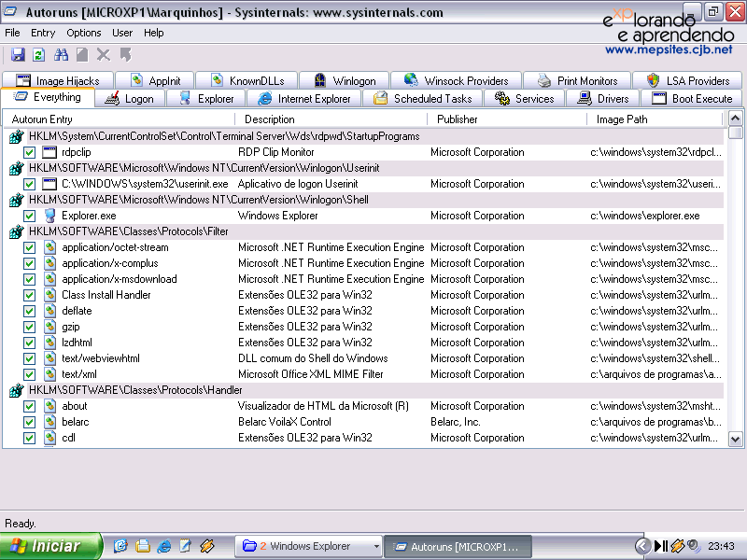Click the Properties toolbar icon
This screenshot has width=747, height=560.
click(82, 55)
